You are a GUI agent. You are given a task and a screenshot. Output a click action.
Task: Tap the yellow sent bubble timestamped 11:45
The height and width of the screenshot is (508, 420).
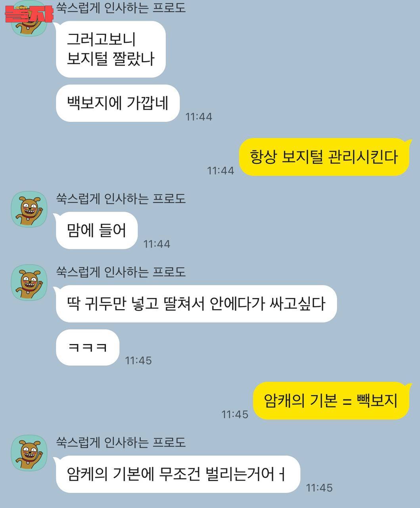pos(331,400)
